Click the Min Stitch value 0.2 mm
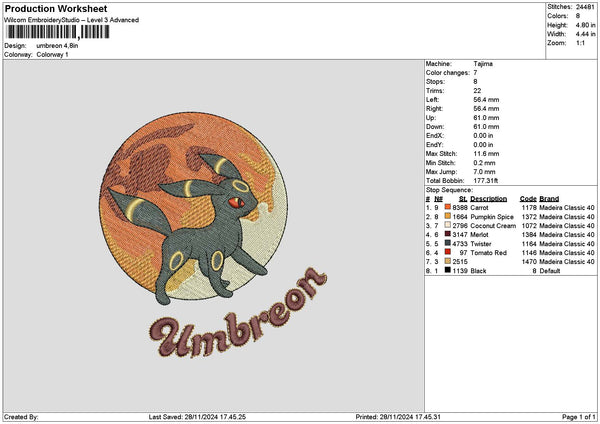Viewport: 600px width, 424px height. pos(484,163)
